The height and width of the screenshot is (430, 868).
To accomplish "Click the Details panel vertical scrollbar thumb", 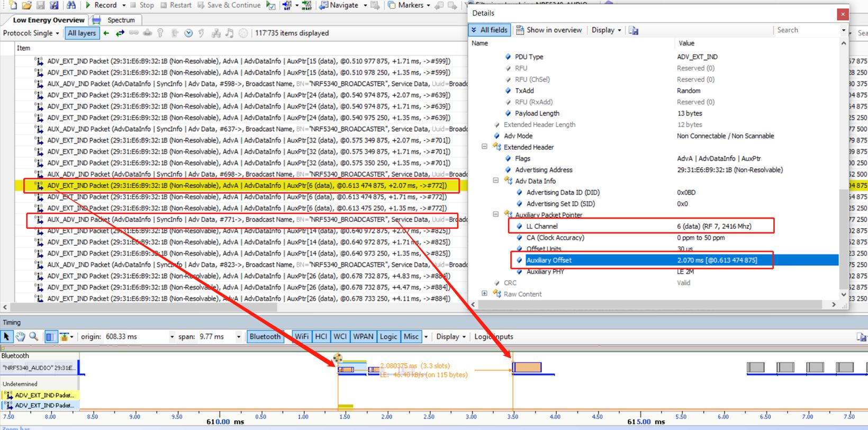I will pos(843,238).
